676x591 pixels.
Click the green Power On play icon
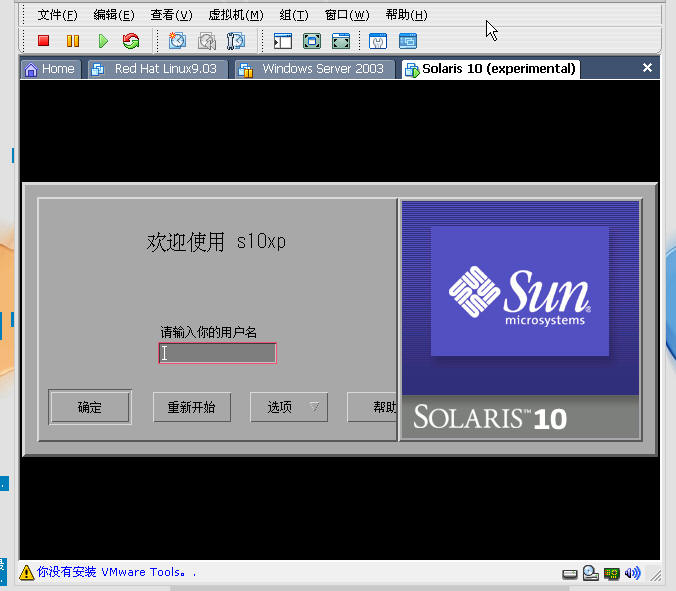click(103, 41)
